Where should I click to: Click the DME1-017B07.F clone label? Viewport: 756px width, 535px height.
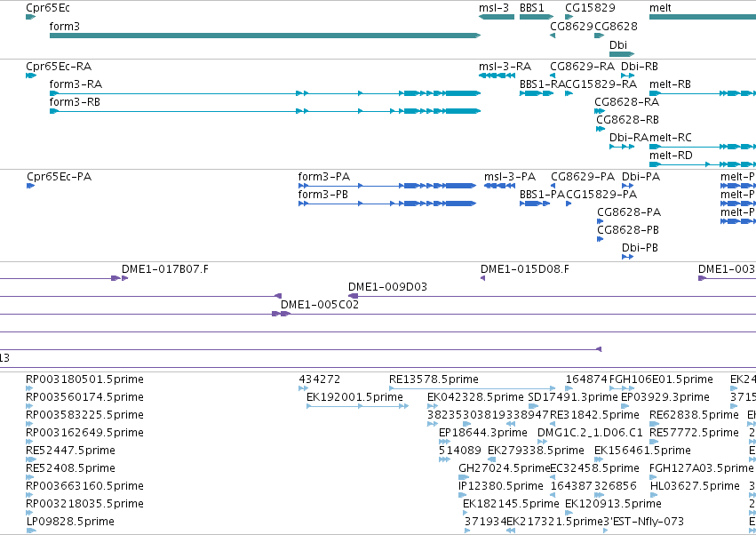point(165,268)
